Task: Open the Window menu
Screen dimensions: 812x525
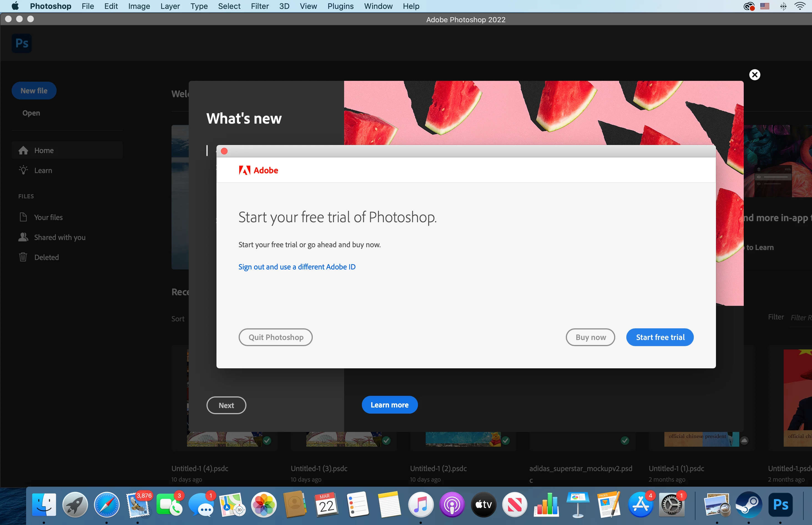Action: (378, 6)
